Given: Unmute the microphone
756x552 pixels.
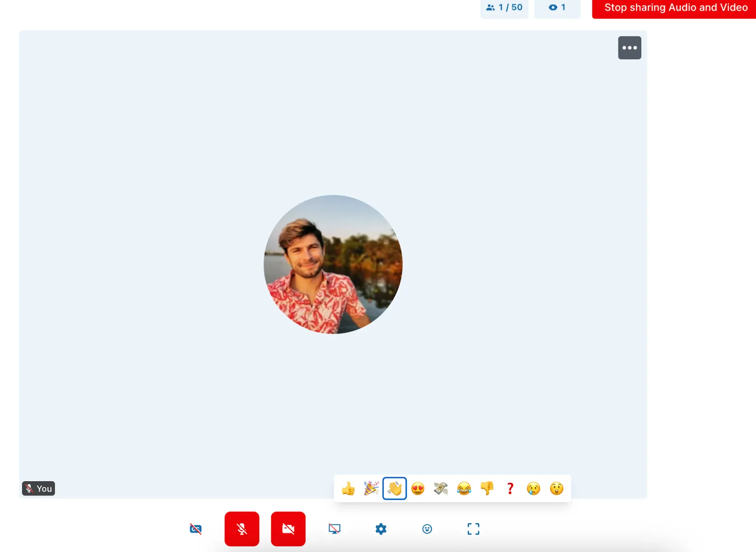Looking at the screenshot, I should (x=242, y=529).
